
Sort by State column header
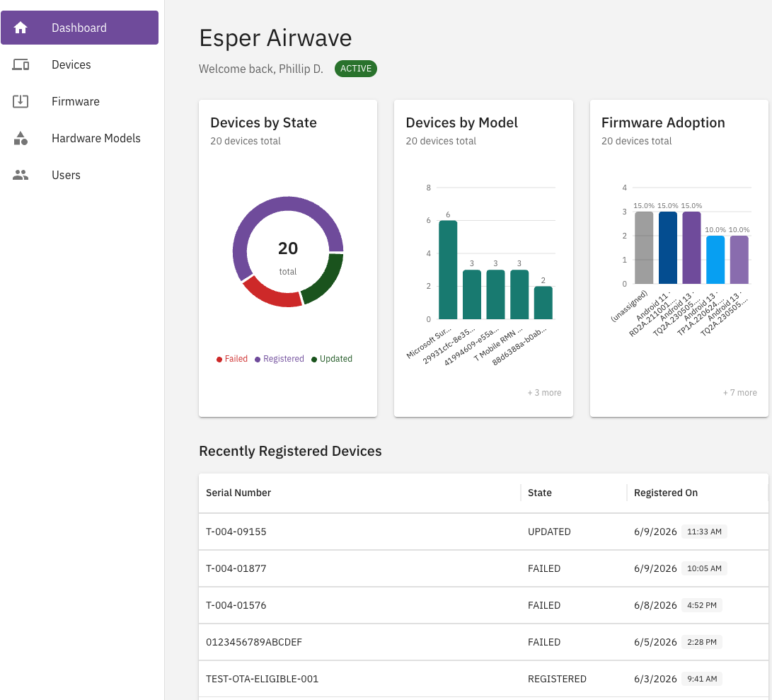pos(540,493)
